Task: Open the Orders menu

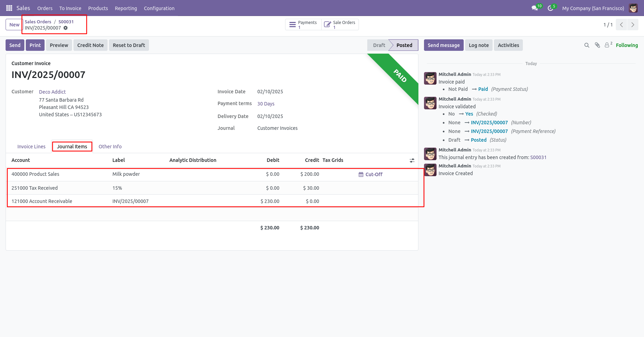Action: tap(45, 8)
